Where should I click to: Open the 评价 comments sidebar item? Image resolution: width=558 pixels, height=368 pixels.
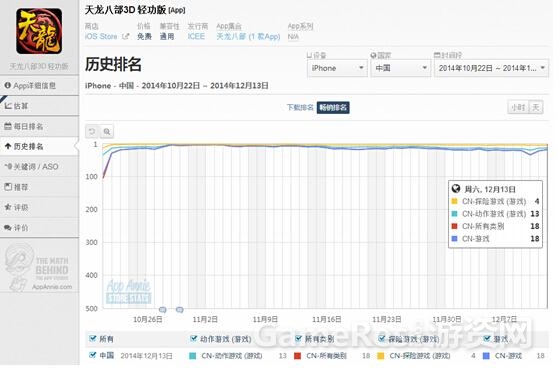[39, 227]
